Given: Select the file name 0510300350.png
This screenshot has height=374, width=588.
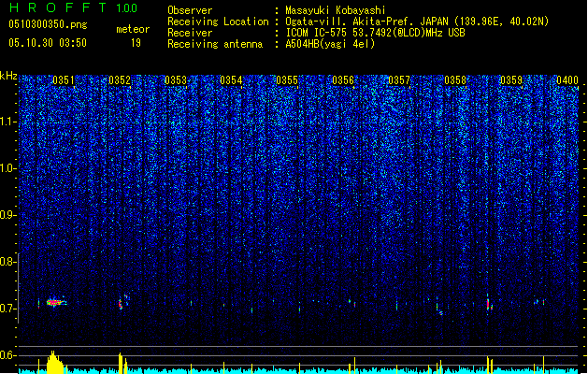Looking at the screenshot, I should (x=48, y=24).
